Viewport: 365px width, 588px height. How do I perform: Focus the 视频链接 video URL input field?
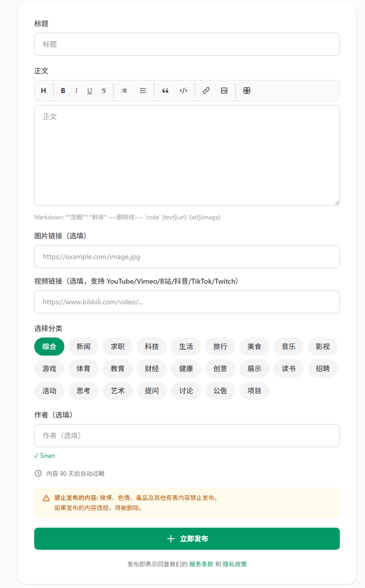(187, 302)
